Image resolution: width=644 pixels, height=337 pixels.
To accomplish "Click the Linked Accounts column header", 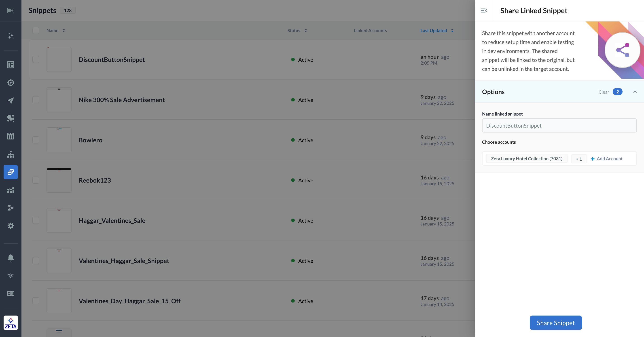I will pos(370,30).
